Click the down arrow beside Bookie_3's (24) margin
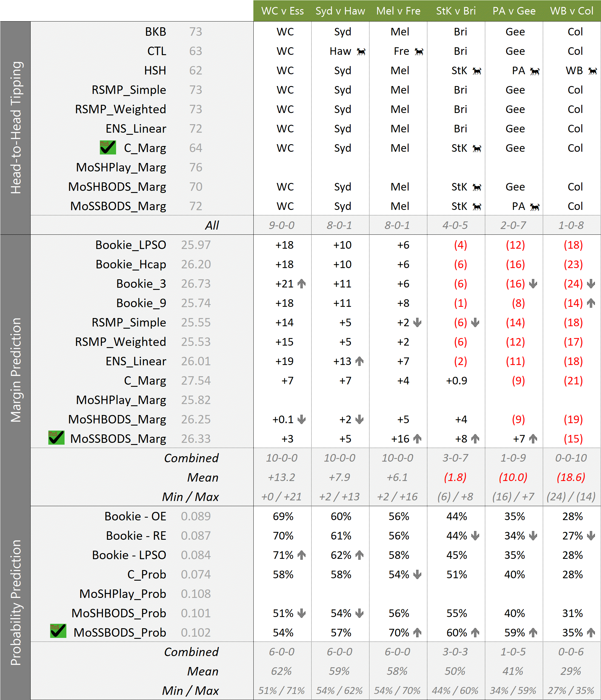 (x=591, y=284)
